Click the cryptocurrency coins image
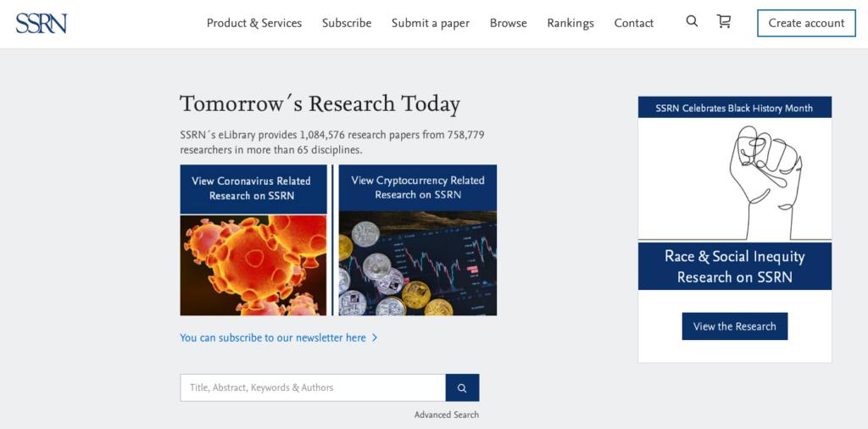Viewport: 868px width, 429px height. (x=418, y=264)
